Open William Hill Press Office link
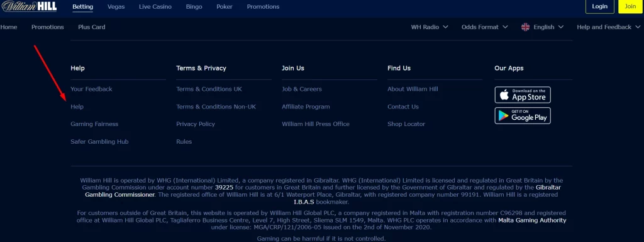The height and width of the screenshot is (242, 644). (316, 124)
